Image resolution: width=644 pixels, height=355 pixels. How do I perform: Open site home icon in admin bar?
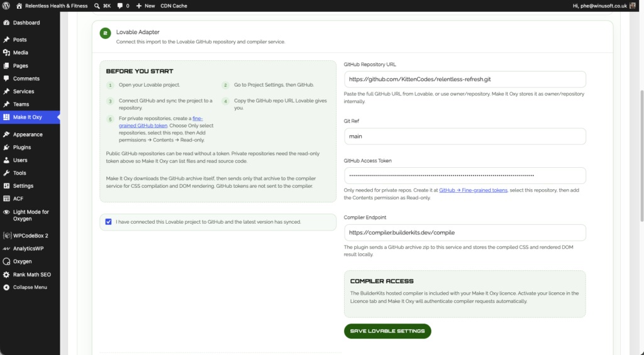(19, 6)
